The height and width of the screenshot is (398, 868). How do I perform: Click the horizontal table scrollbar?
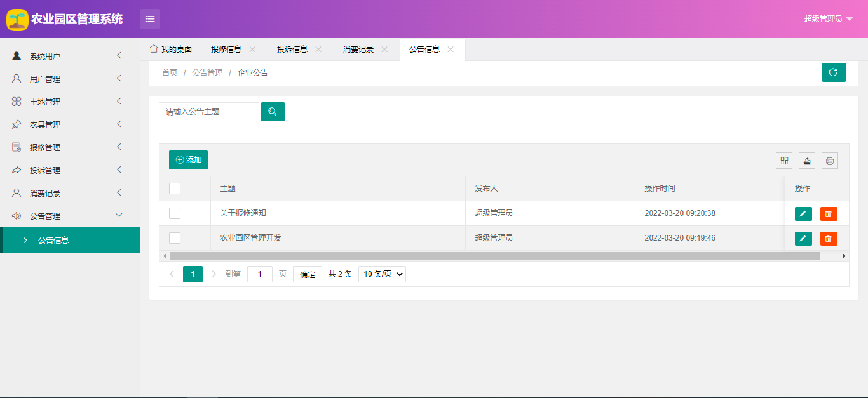point(495,256)
